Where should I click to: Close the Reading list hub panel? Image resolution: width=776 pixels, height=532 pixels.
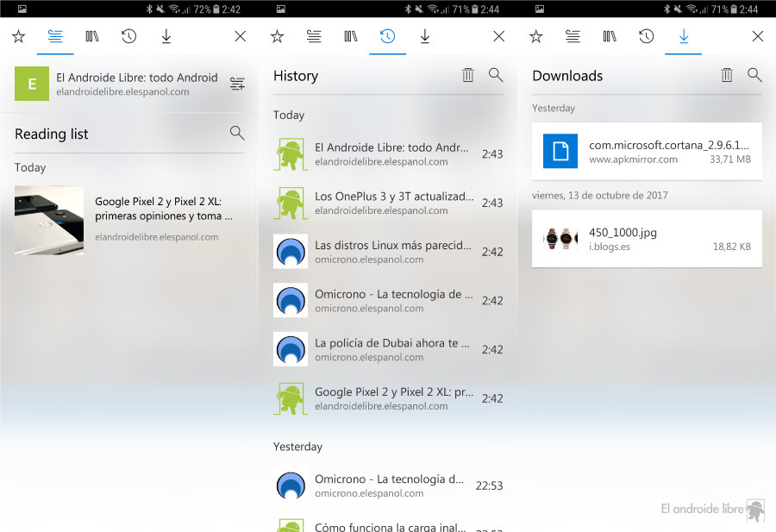[x=241, y=36]
